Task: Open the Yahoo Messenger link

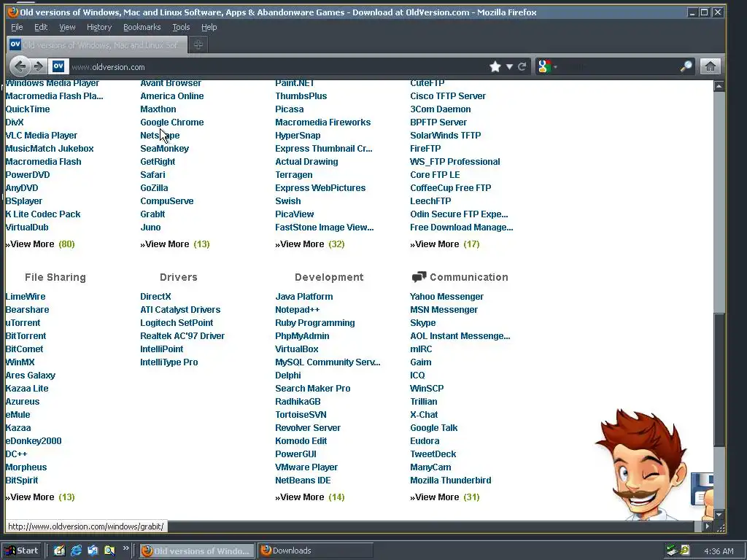Action: tap(447, 297)
